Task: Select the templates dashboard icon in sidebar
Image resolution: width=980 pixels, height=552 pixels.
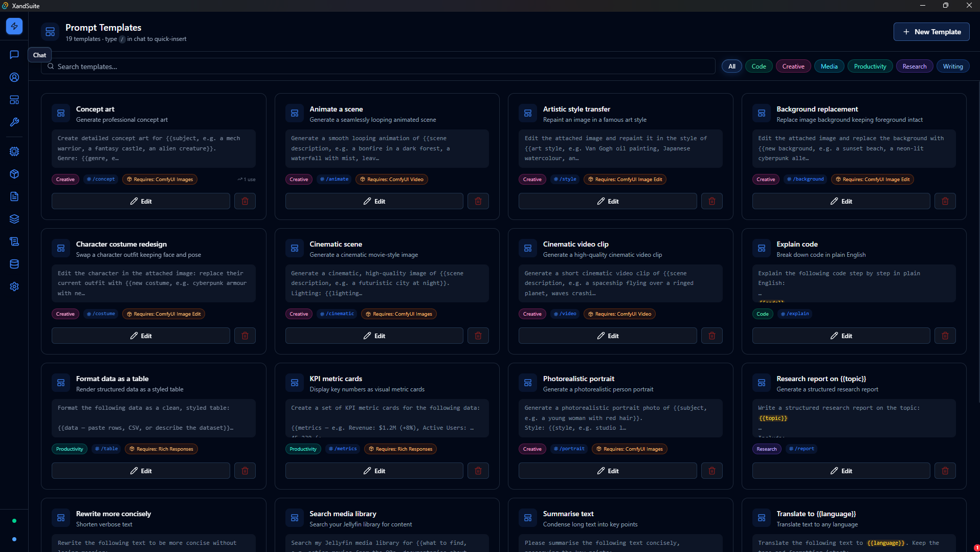Action: click(x=14, y=100)
